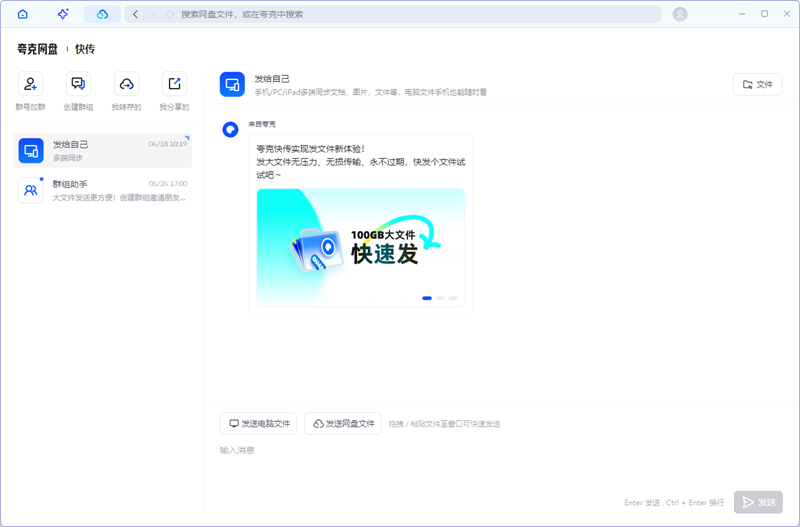Click the 夸克快传 welcome message text
Viewport: 800px width, 527px height.
361,162
